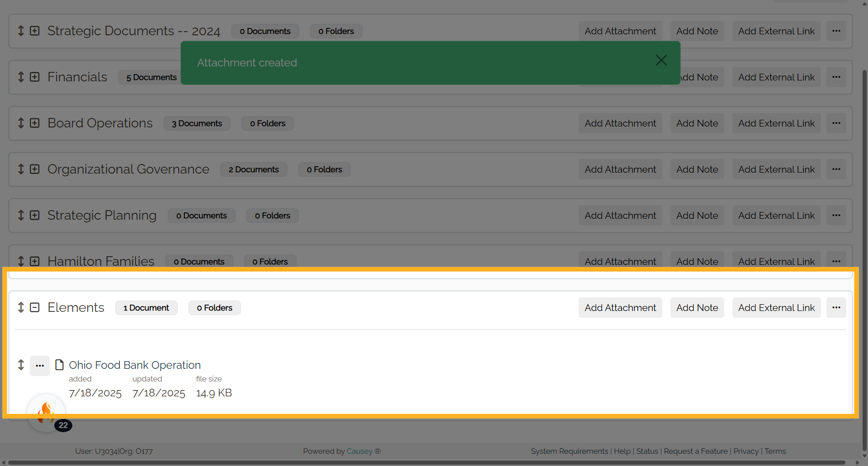
Task: Open the Ohio Food Bank Operation document
Action: [135, 365]
